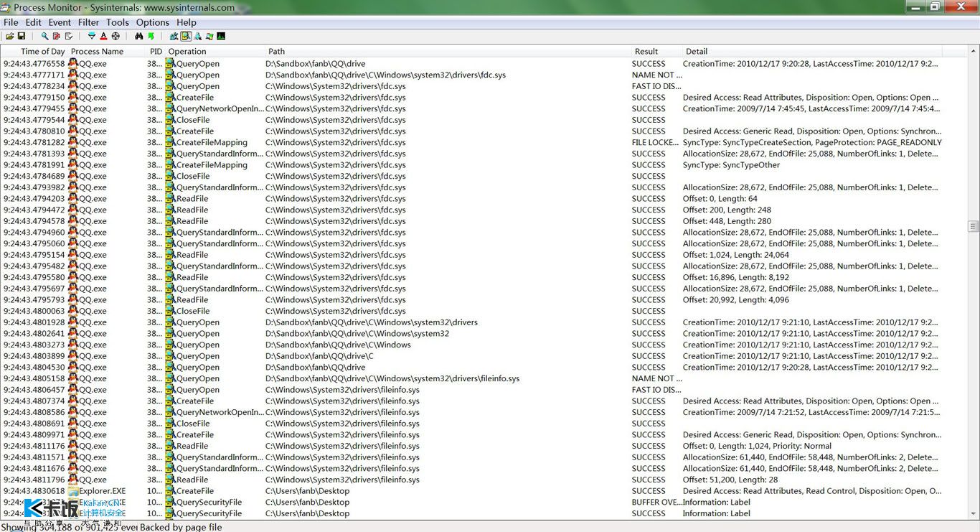
Task: Click the scrollbar up arrow
Action: pos(974,50)
